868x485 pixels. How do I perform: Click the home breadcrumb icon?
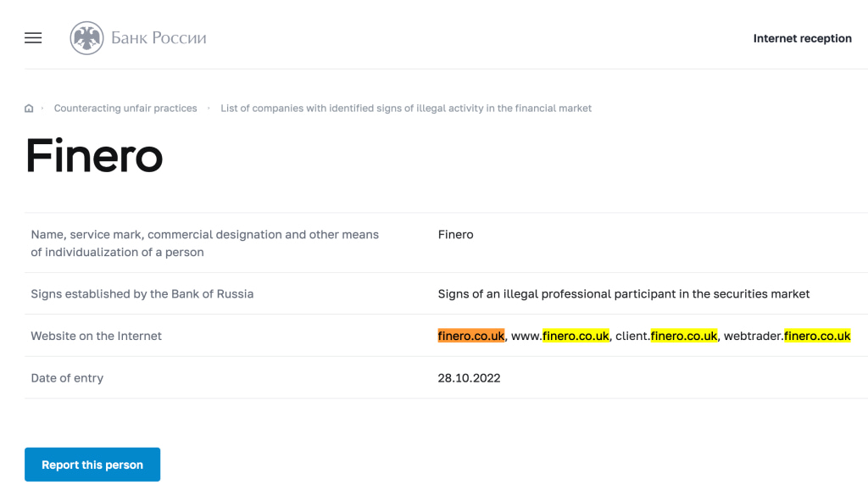(29, 109)
